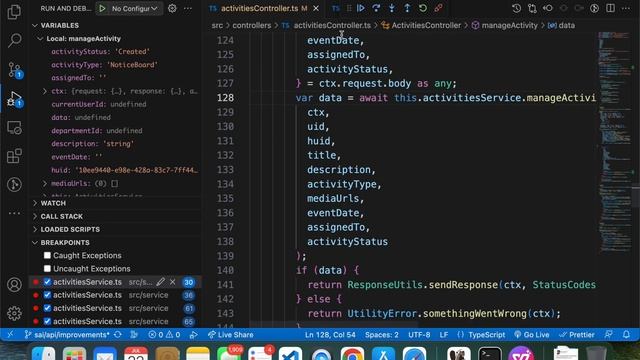640x360 pixels.
Task: Disable activitiesService.ts breakpoint at line 61
Action: pos(47,308)
